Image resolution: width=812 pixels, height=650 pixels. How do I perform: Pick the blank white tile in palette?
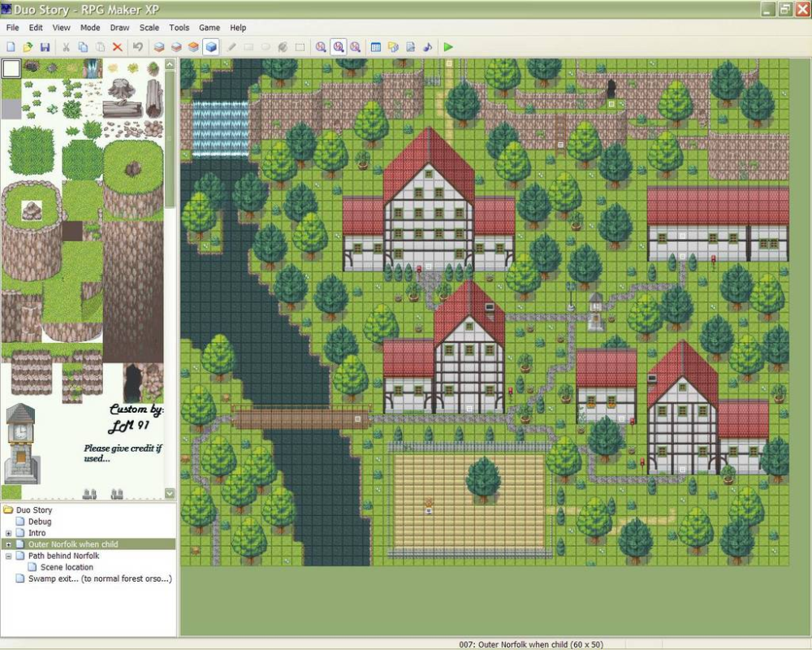click(11, 68)
